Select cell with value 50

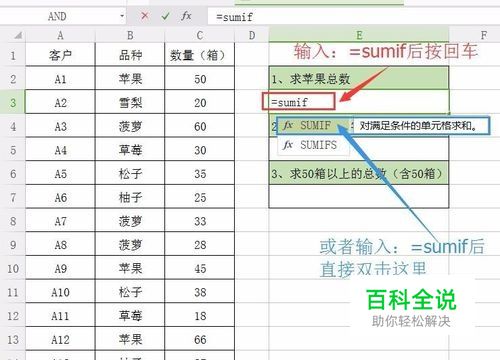[x=200, y=79]
